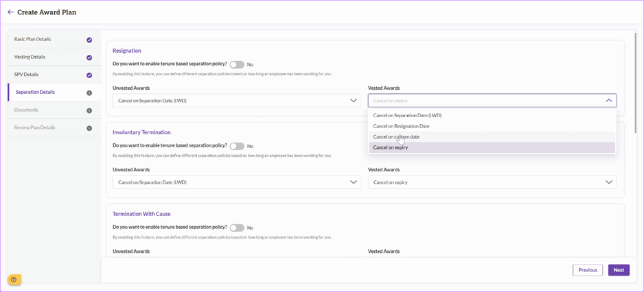Click the Create Award Plan page title
Screen dimensions: 644x292
click(x=47, y=12)
